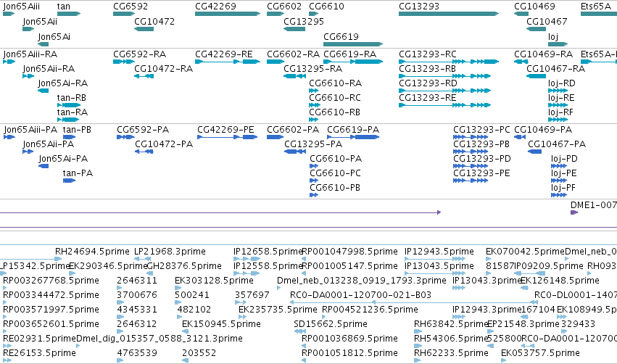Select transcript CG42269-RE

[223, 54]
